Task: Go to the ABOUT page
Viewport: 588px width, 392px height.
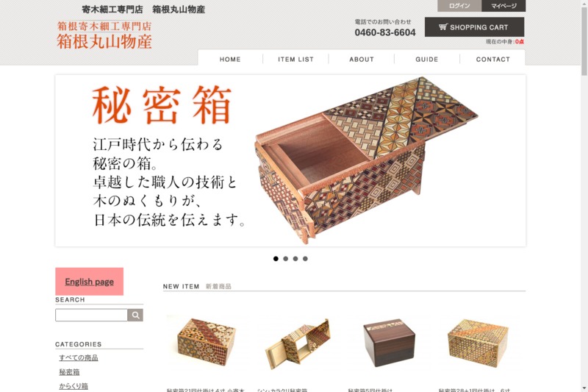Action: tap(362, 60)
